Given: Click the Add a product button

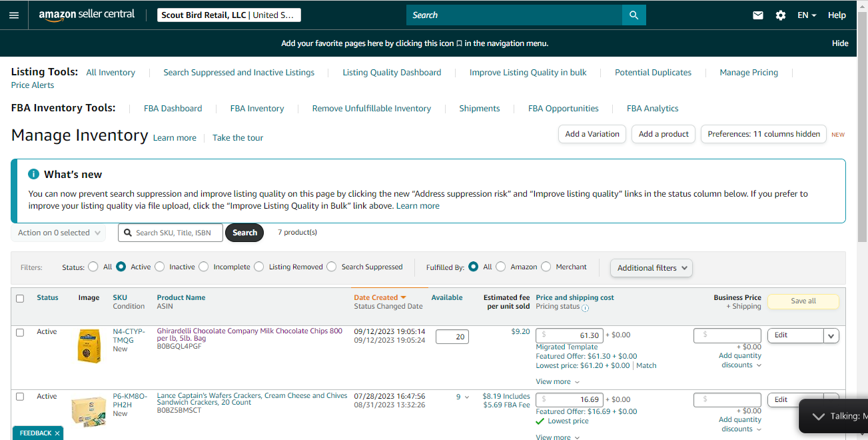Looking at the screenshot, I should 663,134.
